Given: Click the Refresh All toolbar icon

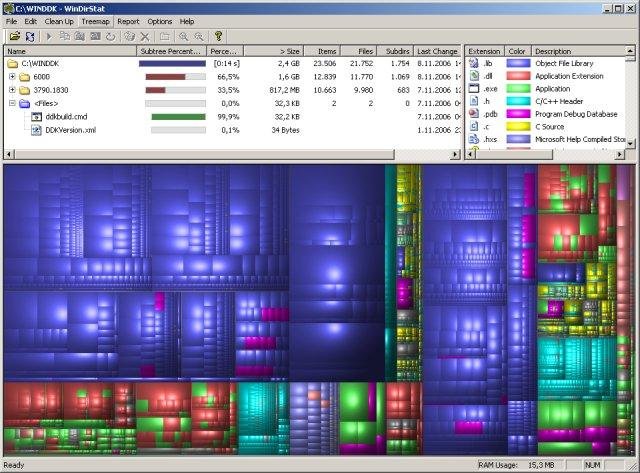Looking at the screenshot, I should (30, 36).
